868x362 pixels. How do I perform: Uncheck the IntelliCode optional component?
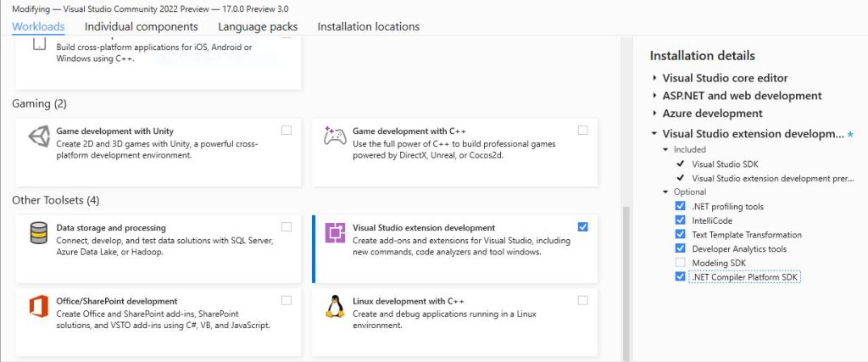point(680,220)
